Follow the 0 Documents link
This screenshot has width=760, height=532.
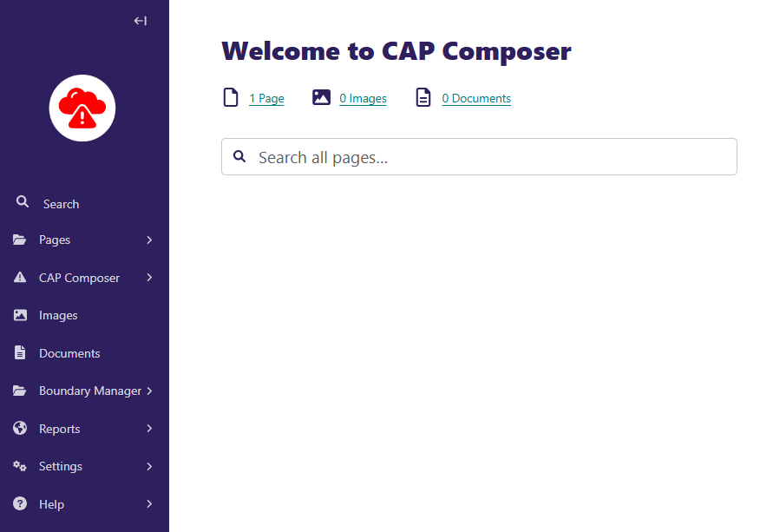point(476,98)
